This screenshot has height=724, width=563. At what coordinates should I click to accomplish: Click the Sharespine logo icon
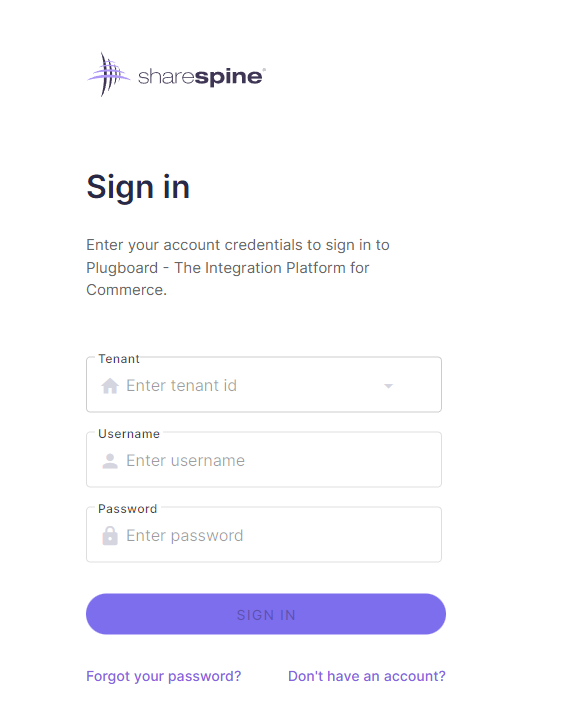coord(109,74)
